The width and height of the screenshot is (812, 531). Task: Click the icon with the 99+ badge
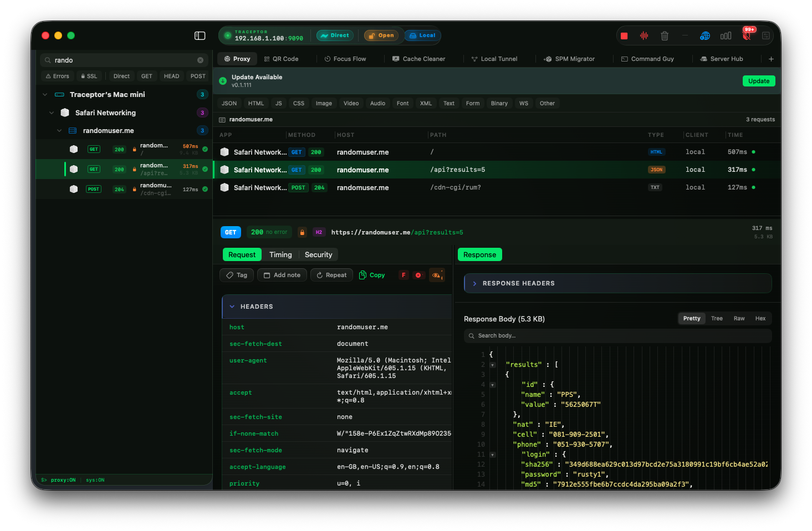pos(747,35)
